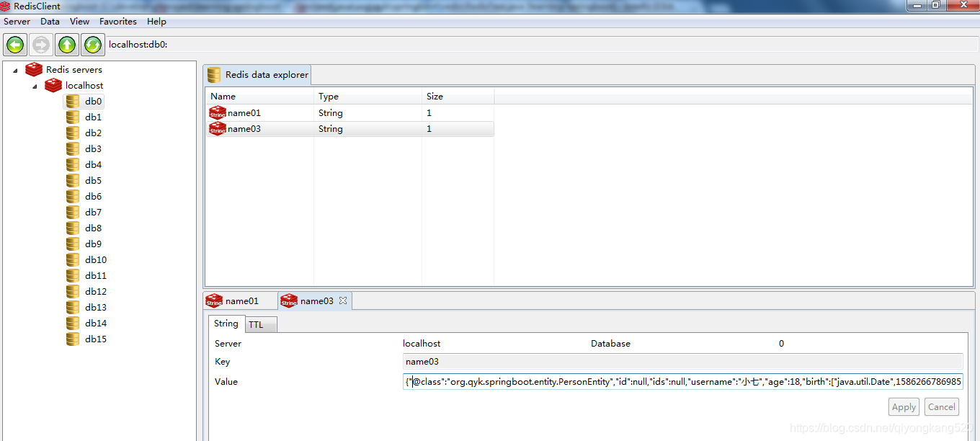Click the Cancel button
Screen dimensions: 980x441
point(942,406)
